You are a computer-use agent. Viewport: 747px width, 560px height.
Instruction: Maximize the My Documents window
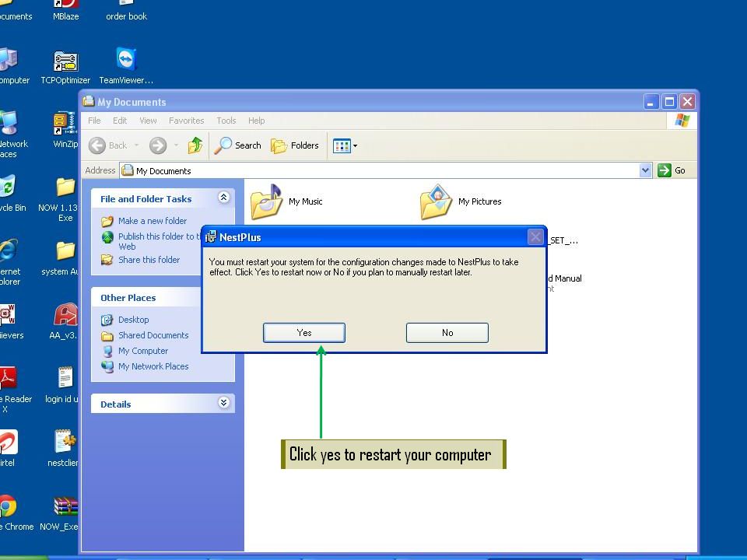pyautogui.click(x=669, y=101)
